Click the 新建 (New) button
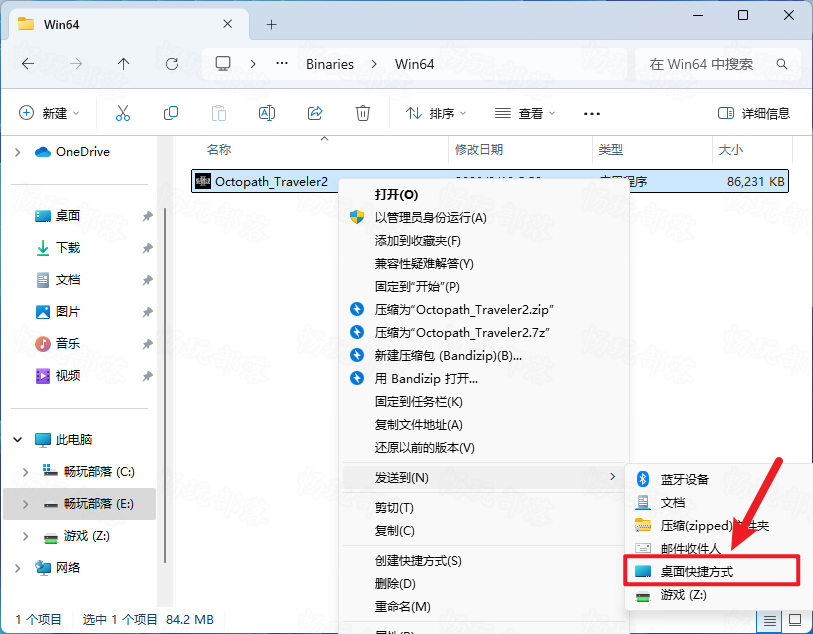813x634 pixels. coord(49,113)
